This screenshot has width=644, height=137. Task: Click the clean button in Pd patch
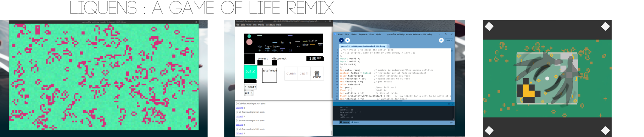click(291, 73)
